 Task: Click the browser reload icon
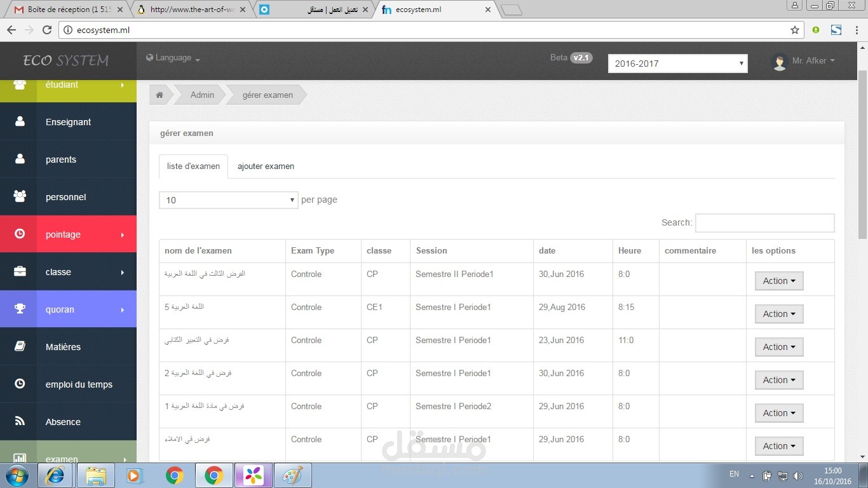[46, 29]
